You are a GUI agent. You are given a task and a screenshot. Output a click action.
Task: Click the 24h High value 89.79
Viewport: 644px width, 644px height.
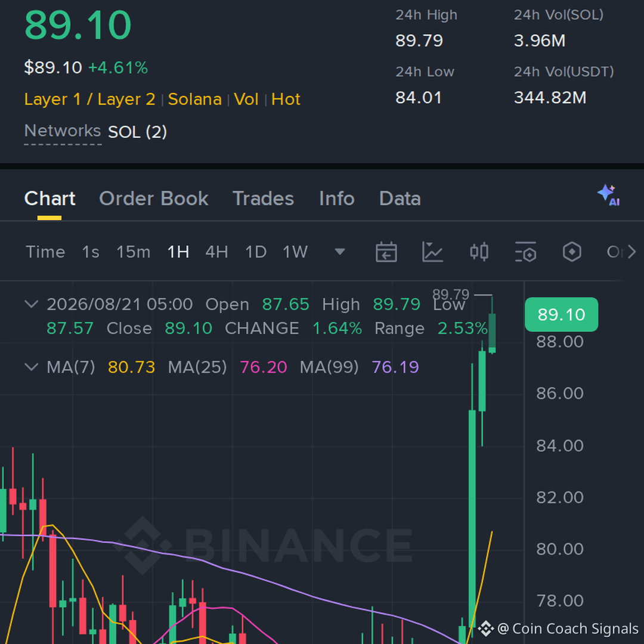tap(419, 41)
